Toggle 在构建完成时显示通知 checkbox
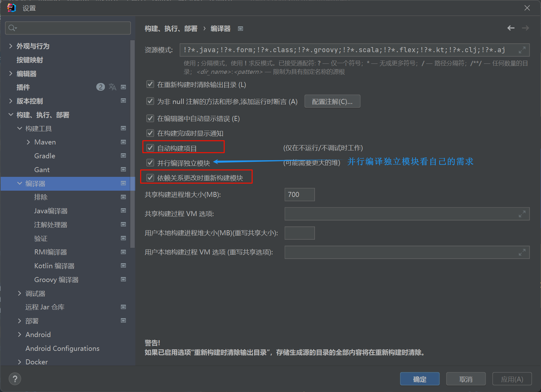This screenshot has height=392, width=541. pos(150,133)
